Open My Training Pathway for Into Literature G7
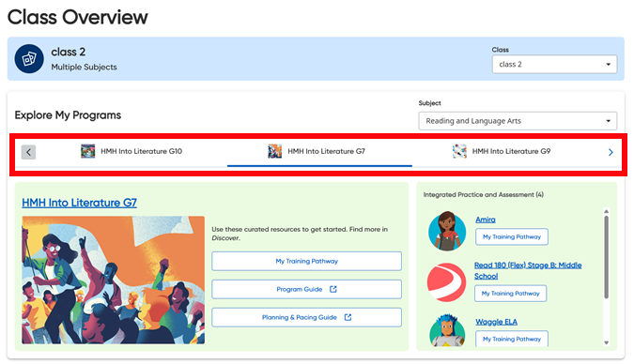634x364 pixels. point(306,261)
